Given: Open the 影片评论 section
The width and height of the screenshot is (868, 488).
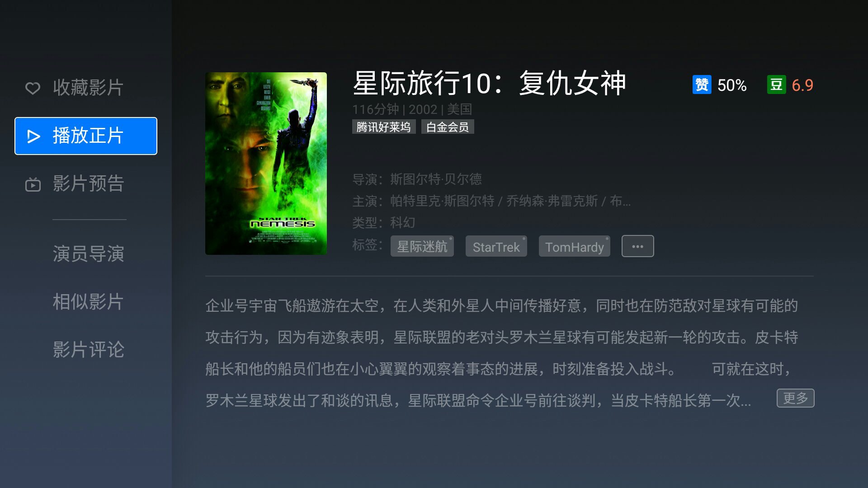Looking at the screenshot, I should pos(88,349).
